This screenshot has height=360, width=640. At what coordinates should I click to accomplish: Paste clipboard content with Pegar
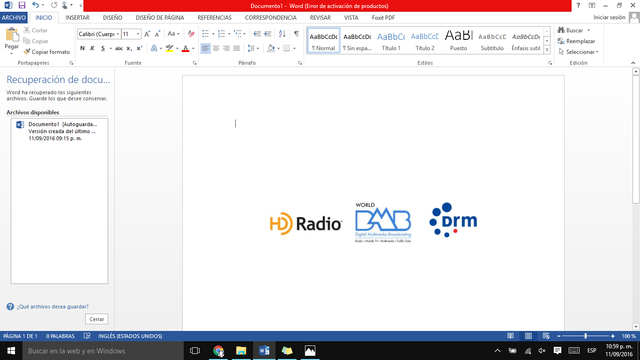(11, 41)
